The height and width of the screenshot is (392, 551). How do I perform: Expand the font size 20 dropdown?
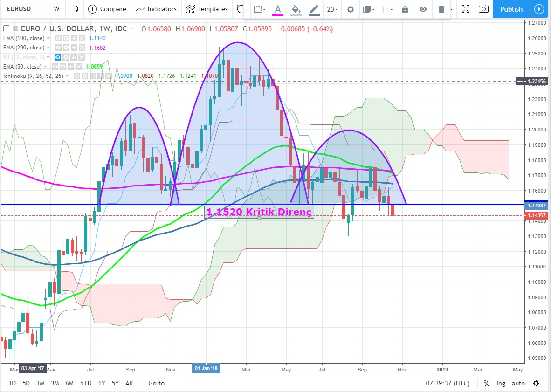pyautogui.click(x=332, y=9)
